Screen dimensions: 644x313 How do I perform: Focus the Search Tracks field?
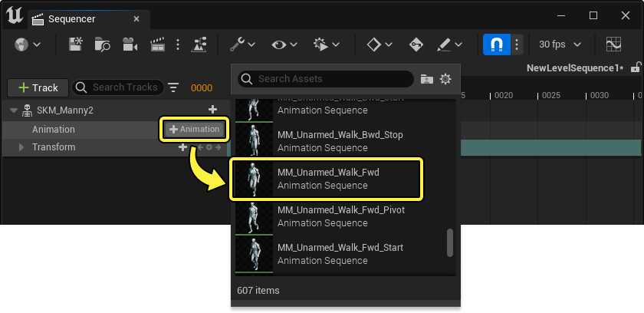pyautogui.click(x=118, y=87)
